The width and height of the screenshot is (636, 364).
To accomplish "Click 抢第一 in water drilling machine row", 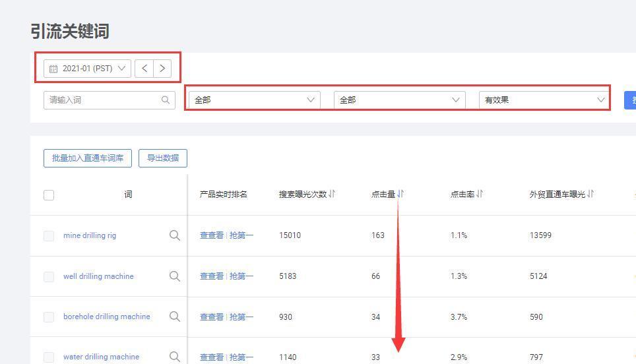I will (241, 357).
